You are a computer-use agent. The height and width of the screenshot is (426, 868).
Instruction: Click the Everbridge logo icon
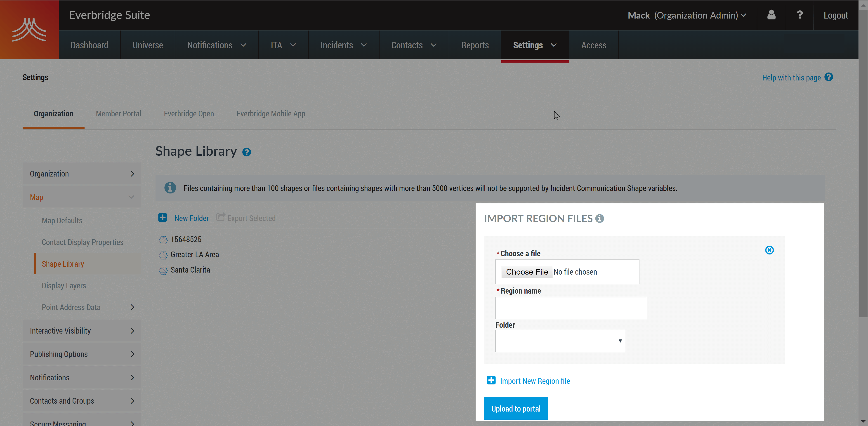click(x=29, y=30)
